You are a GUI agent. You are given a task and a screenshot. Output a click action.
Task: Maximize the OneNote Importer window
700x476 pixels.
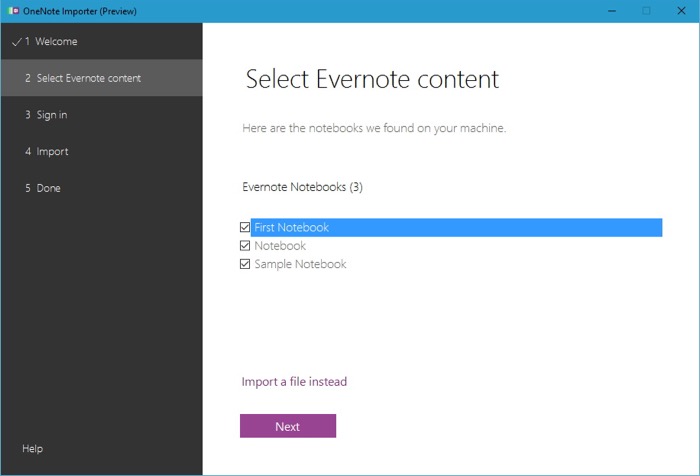(x=646, y=11)
